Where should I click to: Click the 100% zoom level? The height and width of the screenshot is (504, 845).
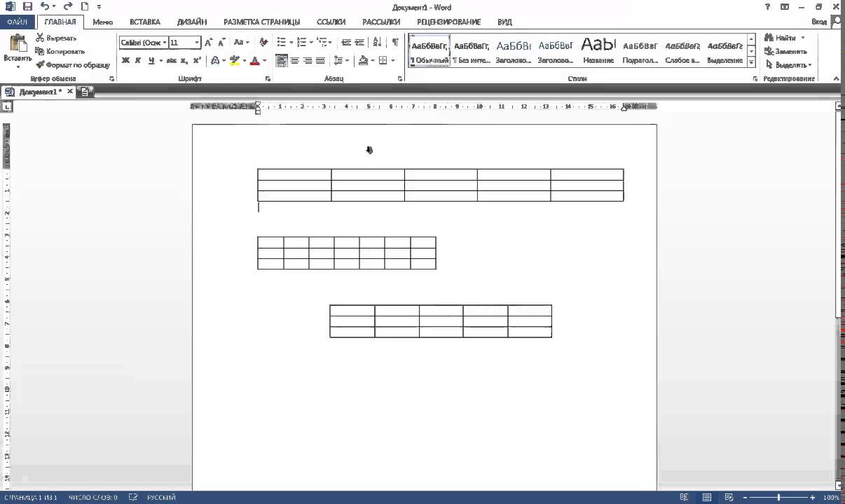(831, 497)
